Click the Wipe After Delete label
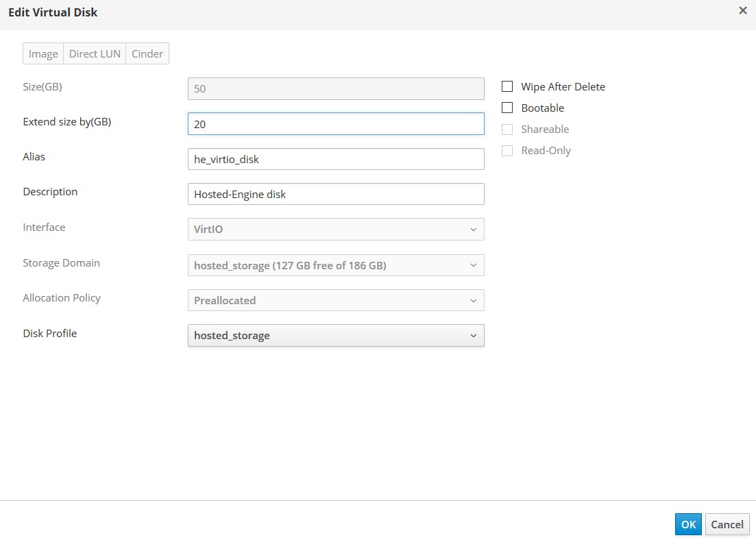756x542 pixels. click(x=563, y=87)
